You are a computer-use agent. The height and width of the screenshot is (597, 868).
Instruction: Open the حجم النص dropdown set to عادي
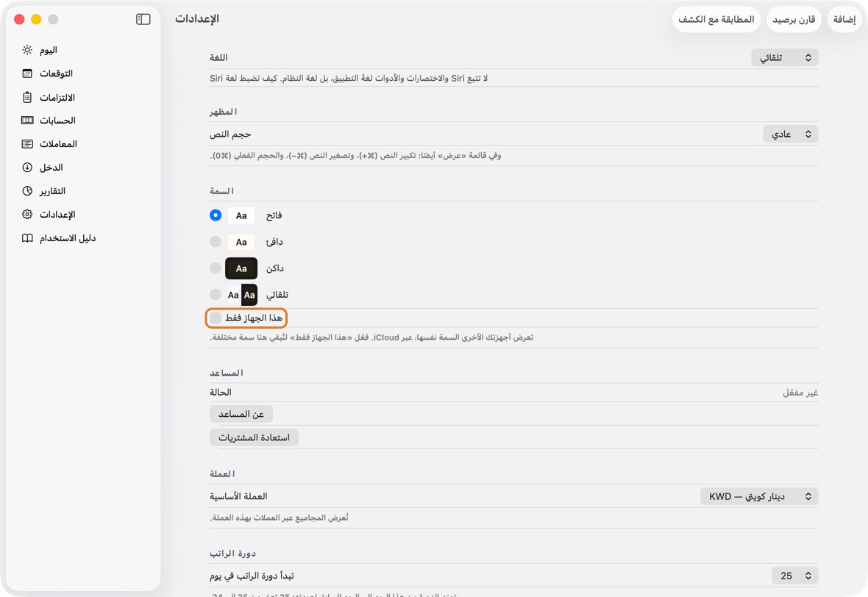coord(791,134)
